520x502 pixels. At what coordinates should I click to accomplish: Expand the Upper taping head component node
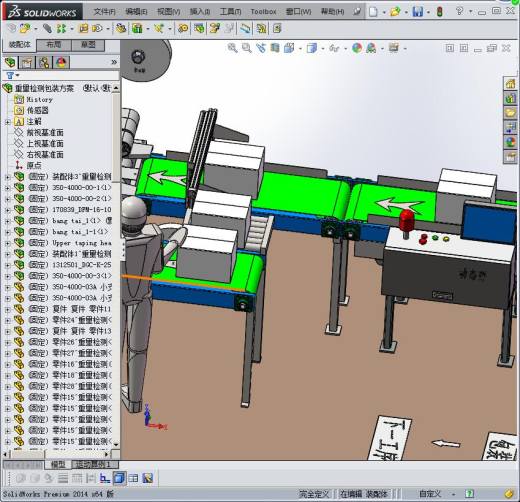click(x=7, y=243)
